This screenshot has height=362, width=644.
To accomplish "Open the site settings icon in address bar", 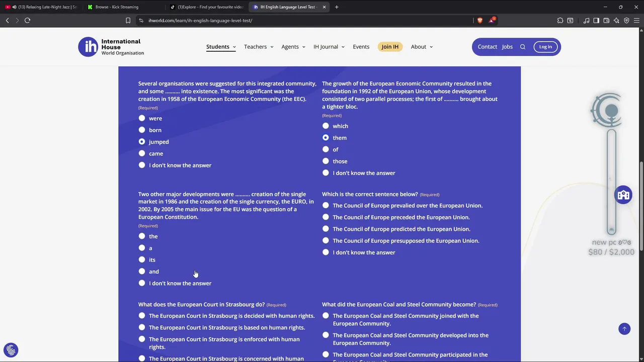I will point(141,20).
